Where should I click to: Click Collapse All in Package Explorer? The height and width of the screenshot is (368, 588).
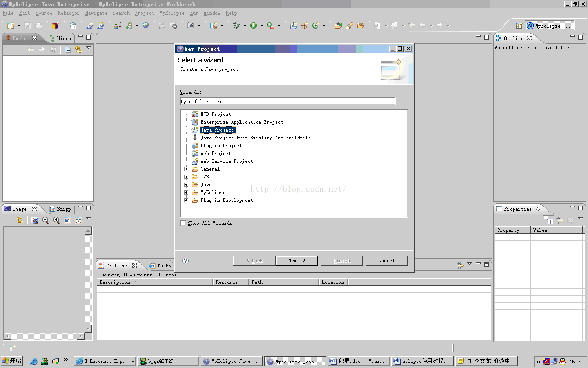click(68, 50)
